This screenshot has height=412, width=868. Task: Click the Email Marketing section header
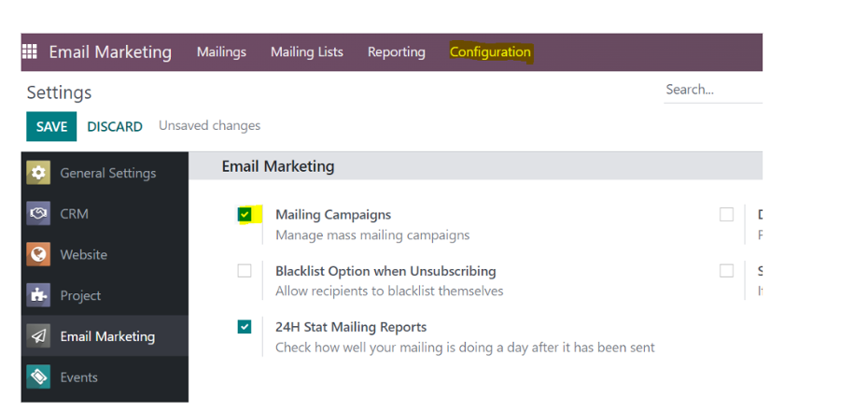(x=278, y=166)
